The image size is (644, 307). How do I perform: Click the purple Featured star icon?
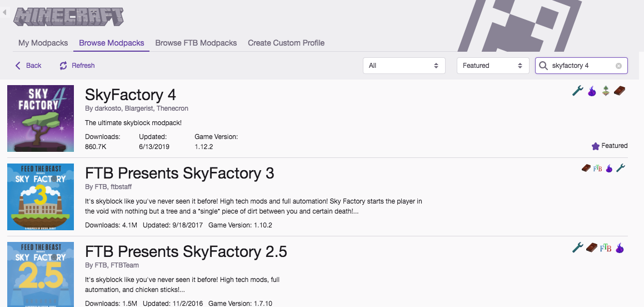click(596, 146)
